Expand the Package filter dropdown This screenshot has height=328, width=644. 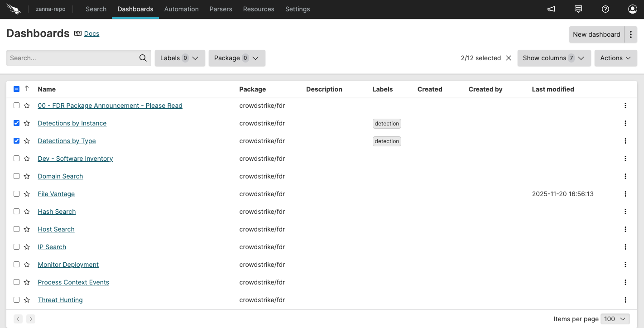(237, 58)
